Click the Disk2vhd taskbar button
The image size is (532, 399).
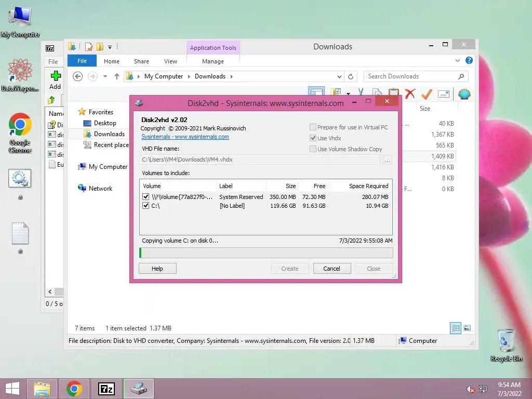pyautogui.click(x=138, y=389)
